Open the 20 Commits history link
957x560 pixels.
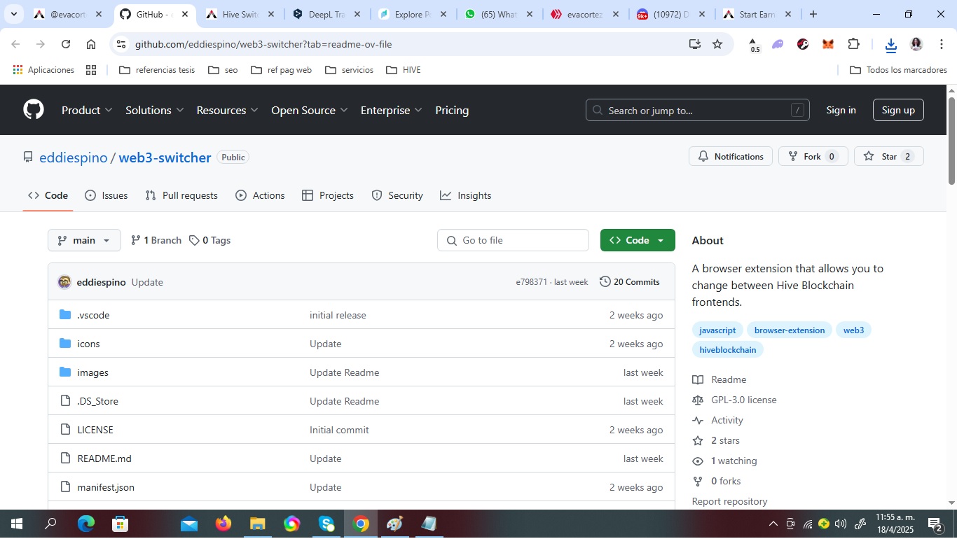630,282
